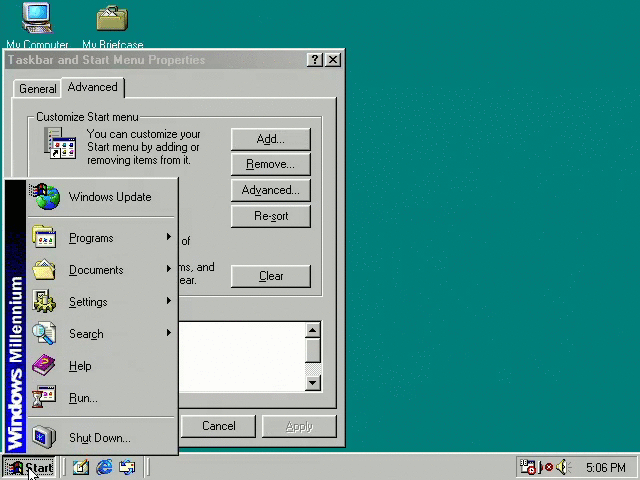Click the Cancel button

tap(218, 426)
